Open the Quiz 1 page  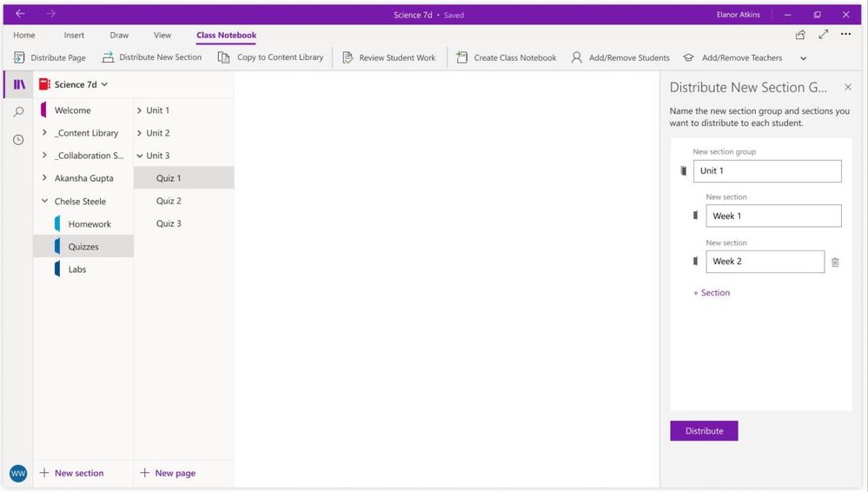point(184,178)
